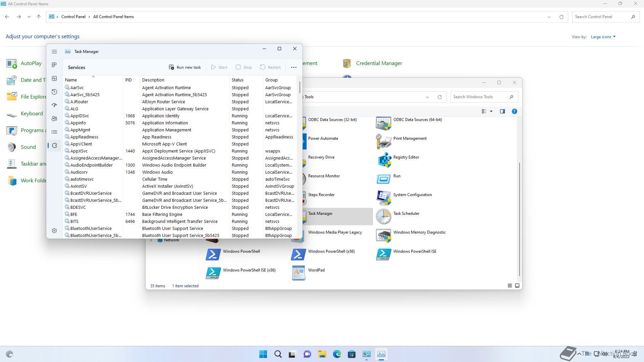Click Run new task button
This screenshot has width=644, height=362.
click(x=185, y=67)
